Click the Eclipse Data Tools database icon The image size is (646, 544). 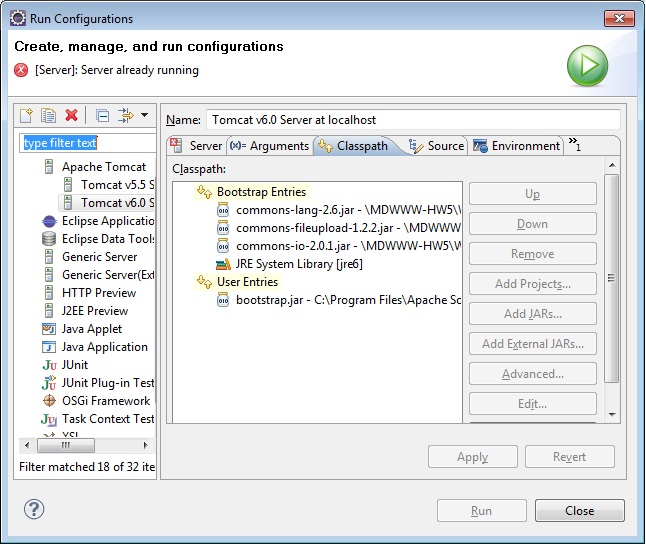(49, 239)
